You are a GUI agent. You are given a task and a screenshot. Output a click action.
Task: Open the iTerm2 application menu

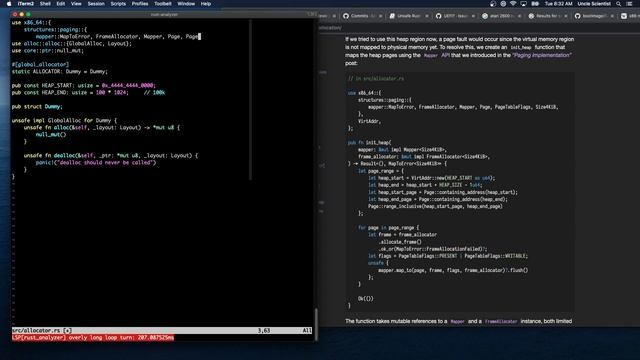26,4
